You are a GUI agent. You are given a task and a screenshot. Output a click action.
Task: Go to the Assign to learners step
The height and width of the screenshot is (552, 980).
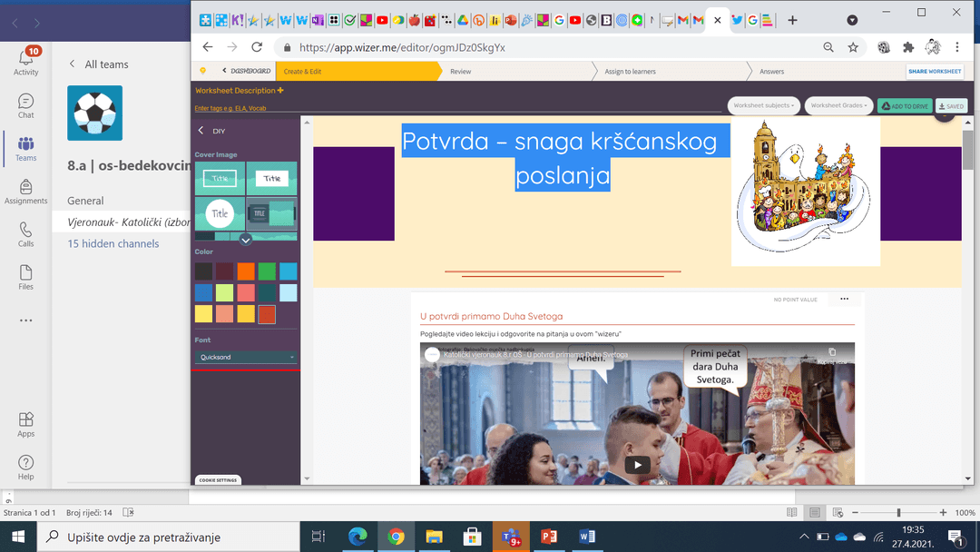(630, 72)
